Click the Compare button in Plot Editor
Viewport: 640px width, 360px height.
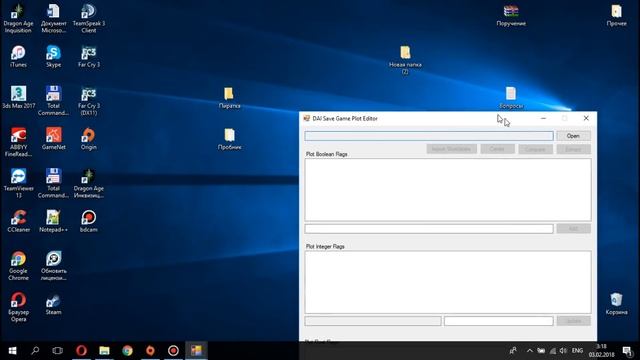535,149
